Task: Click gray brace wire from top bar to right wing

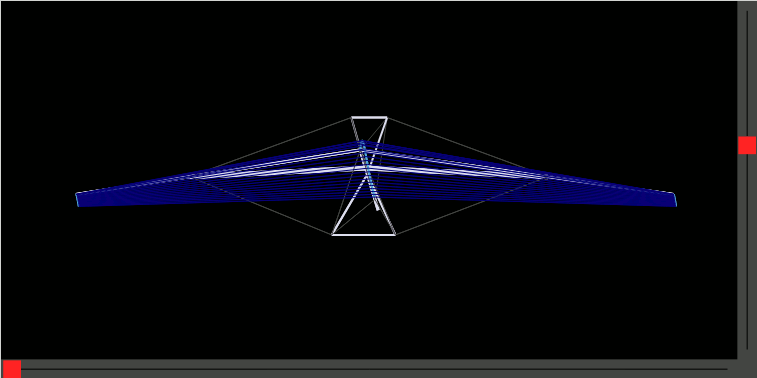Action: point(456,143)
